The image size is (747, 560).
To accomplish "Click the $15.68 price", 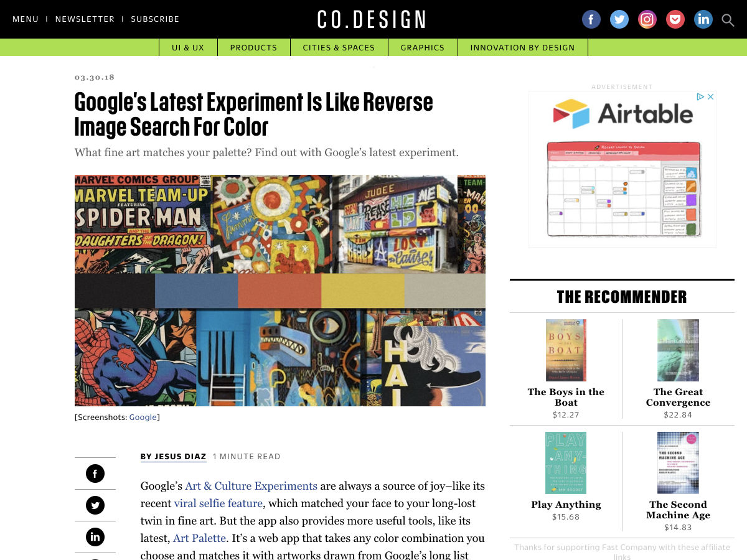I will point(566,517).
